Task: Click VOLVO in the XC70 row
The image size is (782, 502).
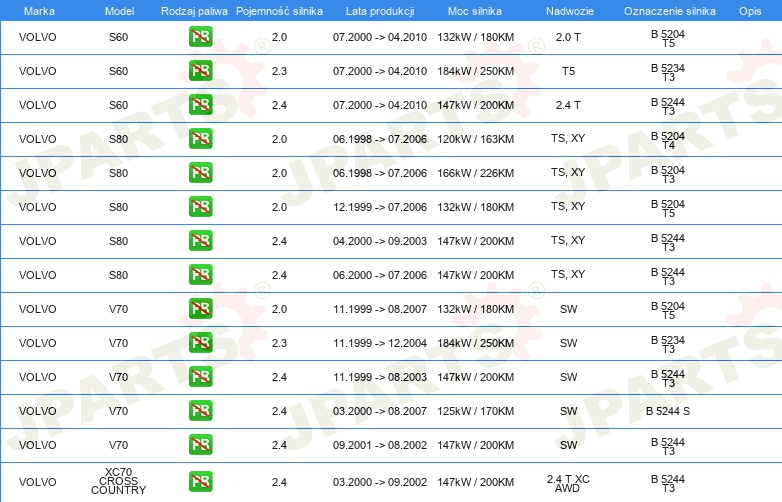Action: click(37, 482)
